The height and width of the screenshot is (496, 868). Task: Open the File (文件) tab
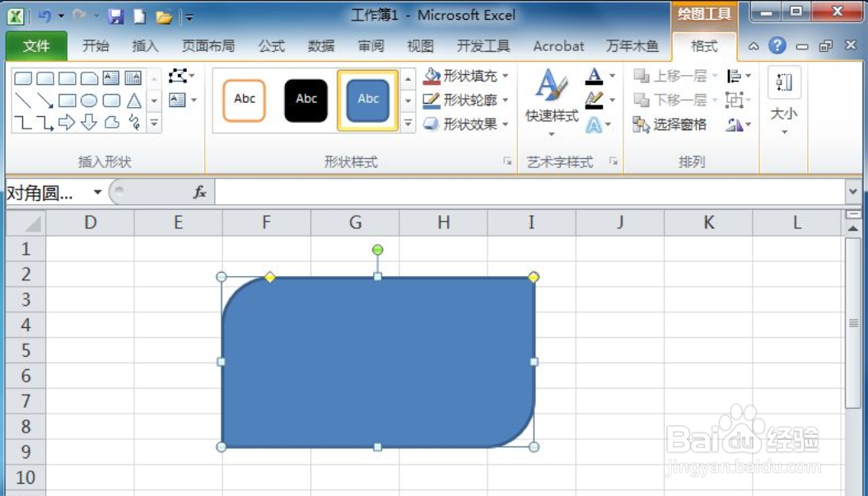tap(36, 46)
